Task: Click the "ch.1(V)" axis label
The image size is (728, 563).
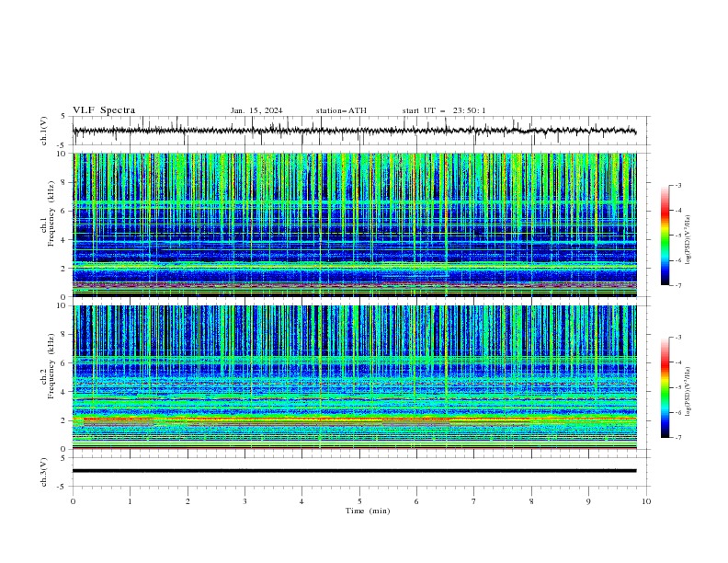Action: 44,131
